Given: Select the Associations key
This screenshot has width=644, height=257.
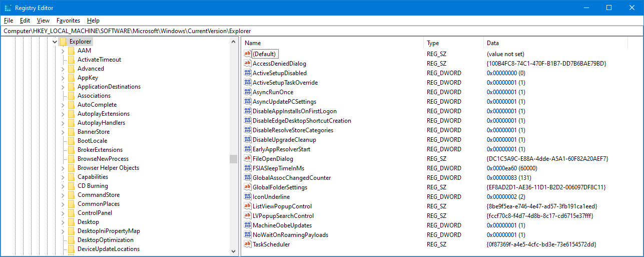Looking at the screenshot, I should [94, 96].
